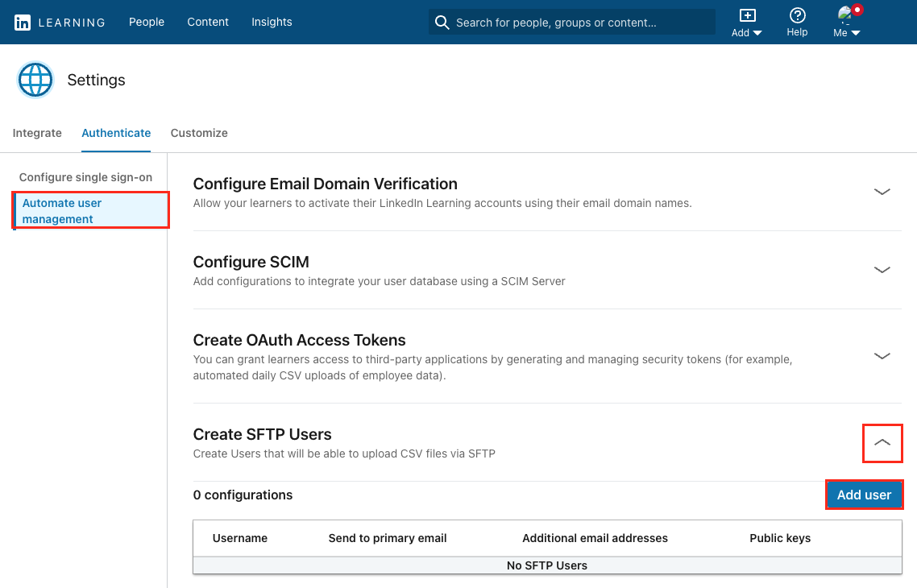The width and height of the screenshot is (917, 588).
Task: Click the search input field
Action: (572, 22)
